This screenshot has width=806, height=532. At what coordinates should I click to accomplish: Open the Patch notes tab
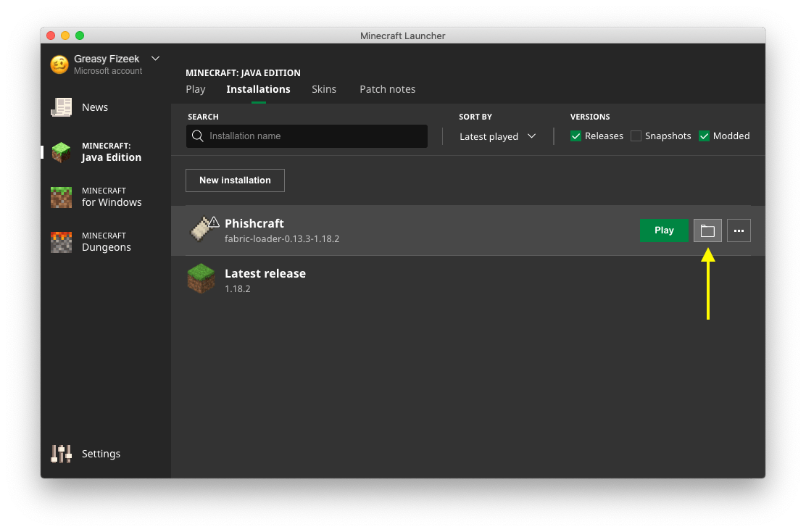coord(387,89)
